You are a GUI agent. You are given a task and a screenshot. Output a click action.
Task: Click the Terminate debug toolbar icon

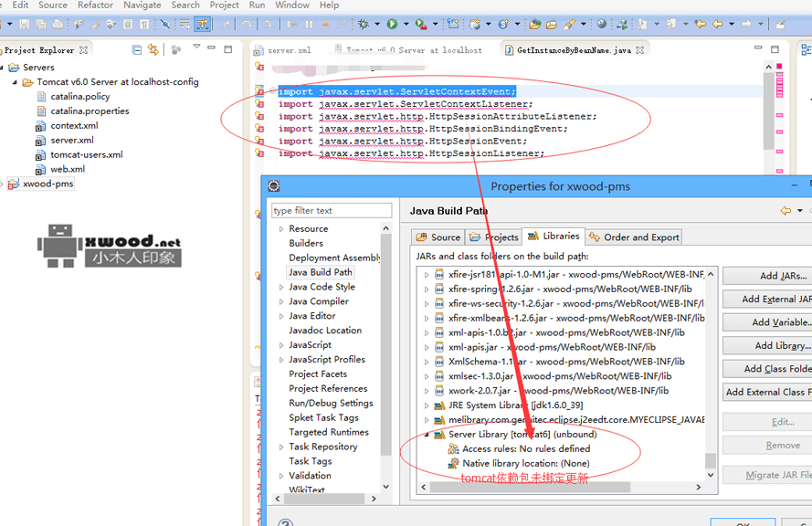pos(326,24)
